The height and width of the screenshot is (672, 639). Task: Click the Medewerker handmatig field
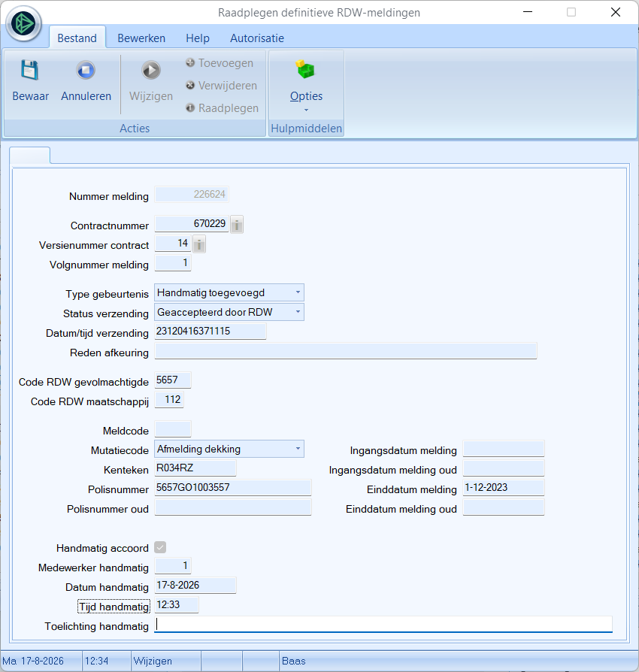click(173, 566)
